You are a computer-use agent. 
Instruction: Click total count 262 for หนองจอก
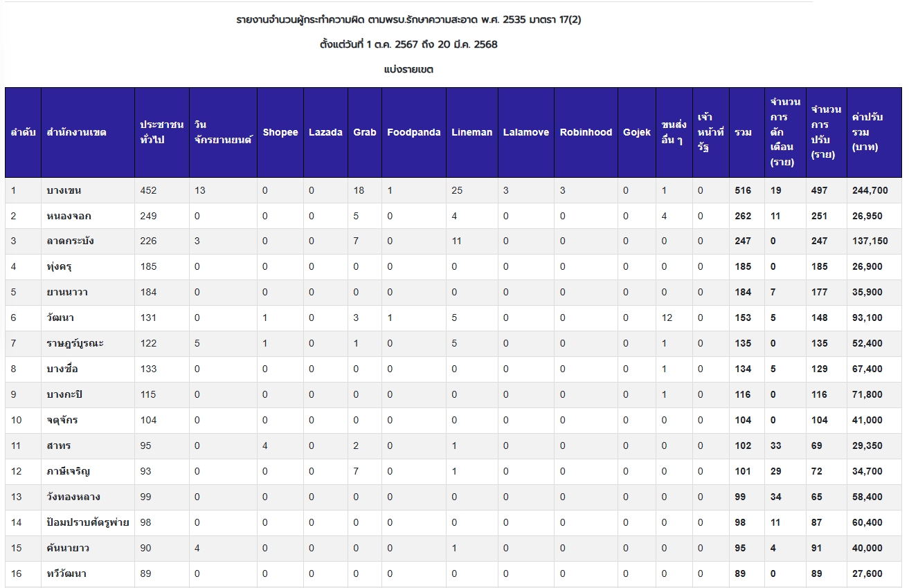(743, 216)
